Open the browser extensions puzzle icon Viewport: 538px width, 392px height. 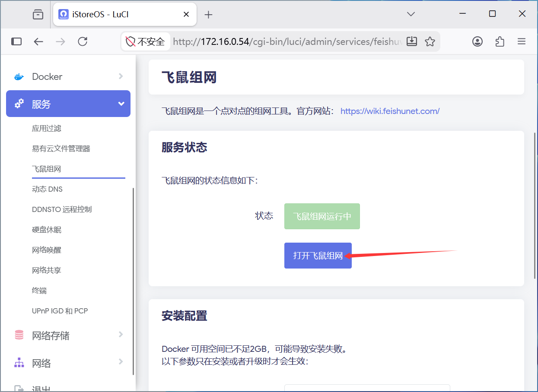tap(500, 41)
